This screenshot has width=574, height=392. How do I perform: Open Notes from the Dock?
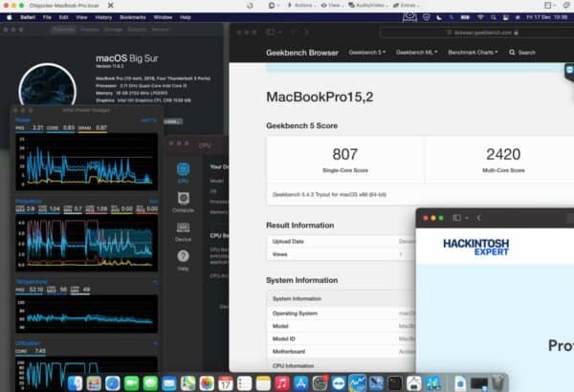point(263,383)
